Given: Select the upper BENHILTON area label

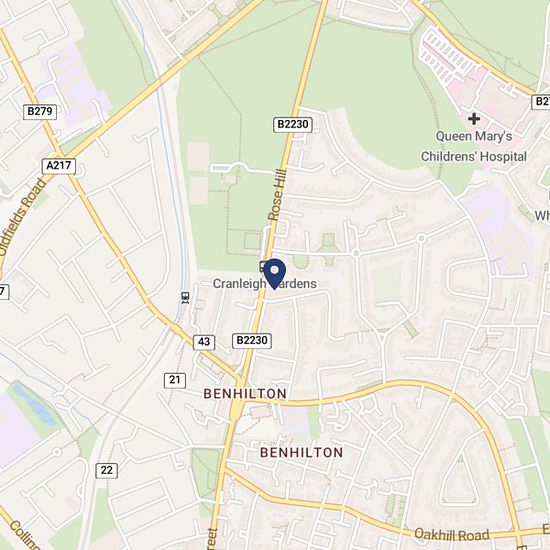Looking at the screenshot, I should click(245, 394).
